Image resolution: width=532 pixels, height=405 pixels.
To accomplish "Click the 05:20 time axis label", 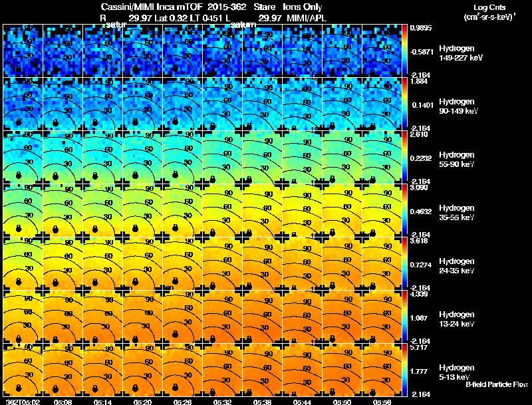I will [x=142, y=402].
